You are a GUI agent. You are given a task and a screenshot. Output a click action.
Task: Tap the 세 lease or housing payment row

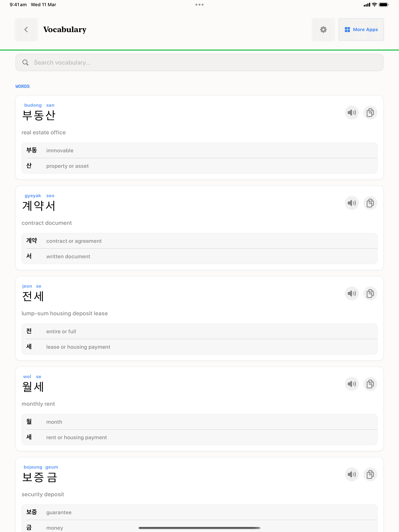pyautogui.click(x=199, y=347)
